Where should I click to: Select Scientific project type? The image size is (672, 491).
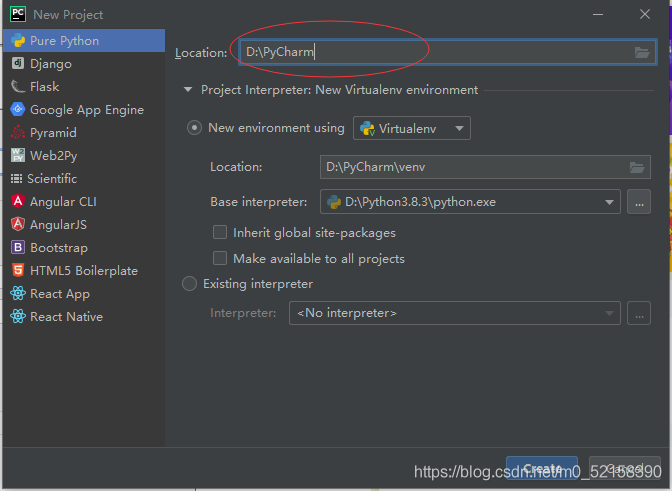coord(84,179)
